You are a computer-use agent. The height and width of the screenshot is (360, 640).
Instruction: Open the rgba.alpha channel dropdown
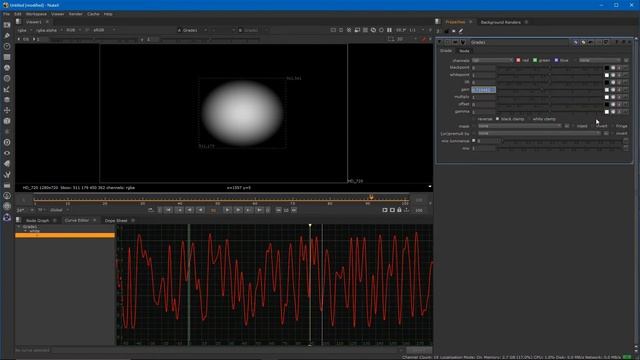point(49,30)
